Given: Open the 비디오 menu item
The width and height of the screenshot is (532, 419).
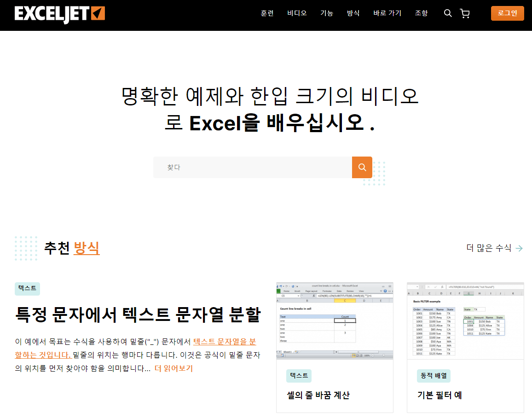Looking at the screenshot, I should coord(296,13).
